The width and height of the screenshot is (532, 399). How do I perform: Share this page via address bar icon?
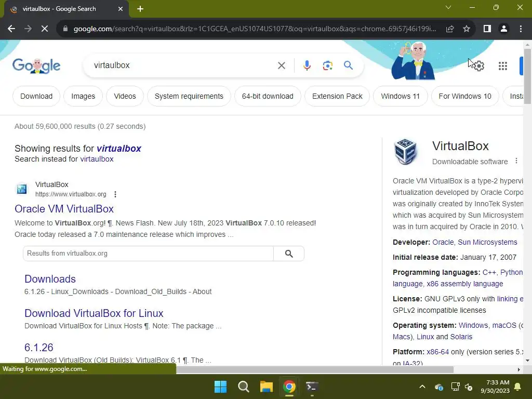pyautogui.click(x=450, y=29)
